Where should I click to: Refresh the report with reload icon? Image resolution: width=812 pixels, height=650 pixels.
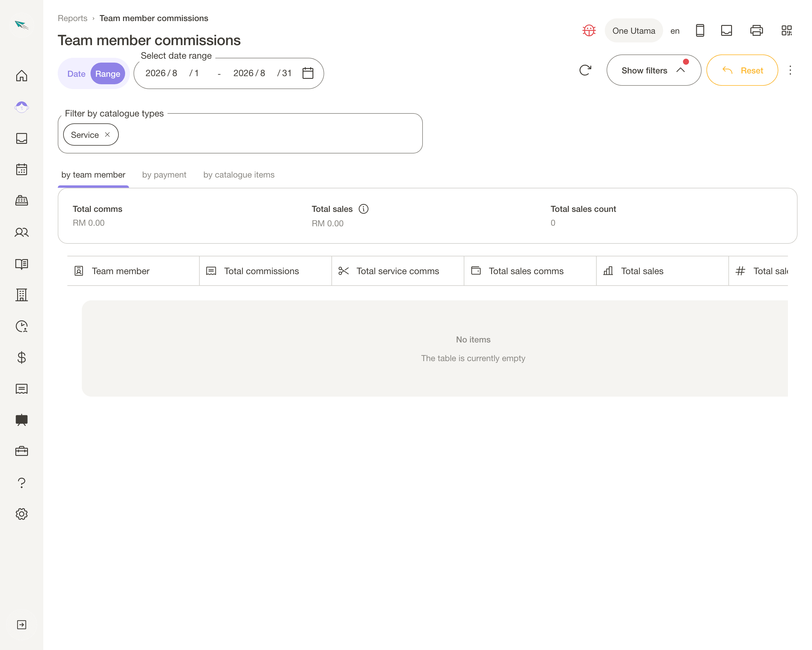click(x=585, y=70)
